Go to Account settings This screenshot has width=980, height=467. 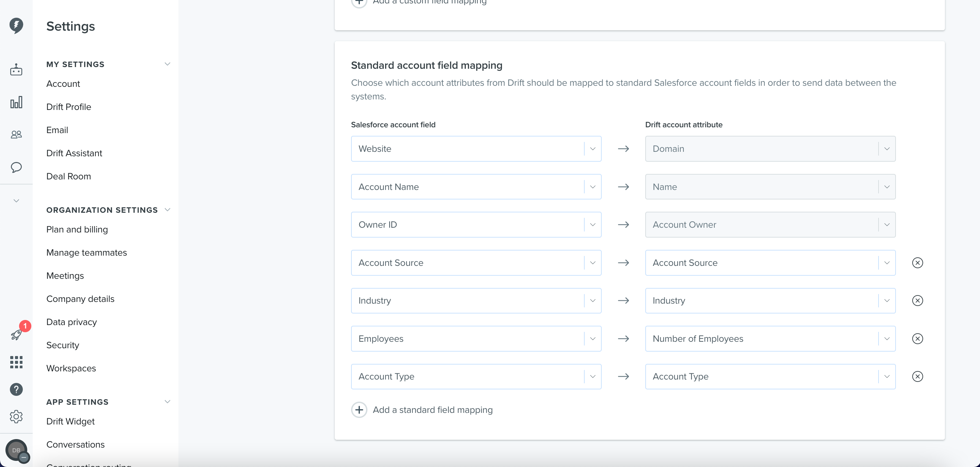tap(63, 84)
